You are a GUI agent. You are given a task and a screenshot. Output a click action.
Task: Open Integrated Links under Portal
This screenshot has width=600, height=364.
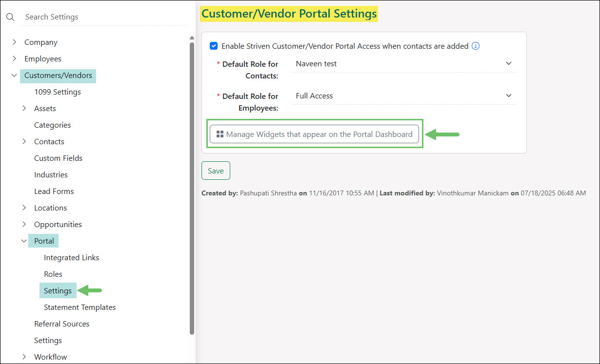point(71,258)
